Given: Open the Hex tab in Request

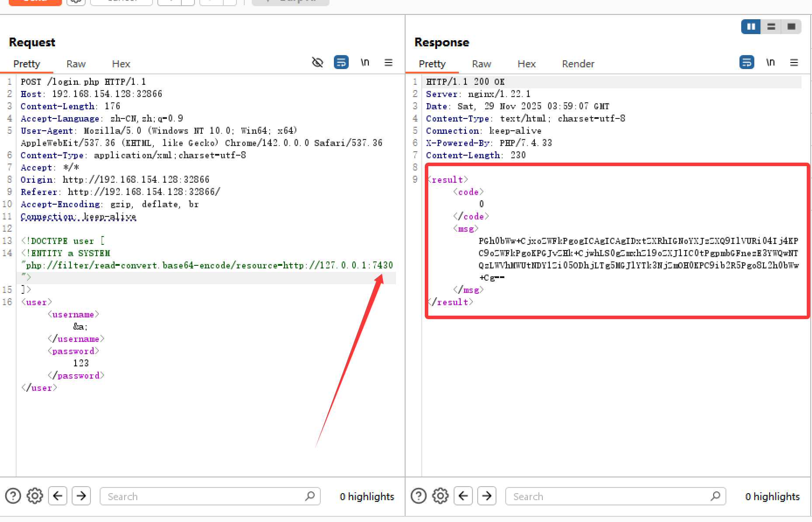Looking at the screenshot, I should (x=121, y=64).
